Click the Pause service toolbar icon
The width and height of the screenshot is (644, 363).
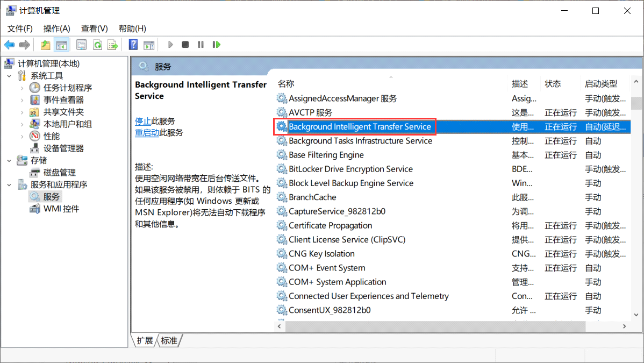click(x=201, y=45)
